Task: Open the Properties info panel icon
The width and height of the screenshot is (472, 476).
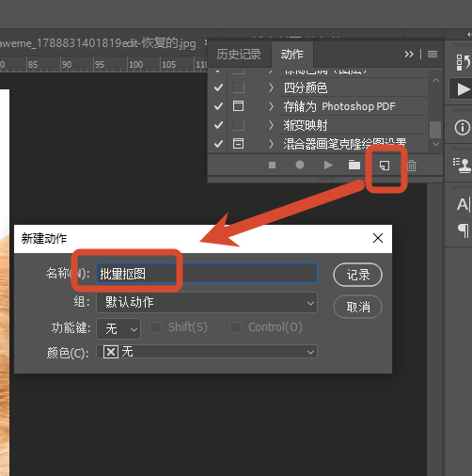Action: click(x=463, y=128)
